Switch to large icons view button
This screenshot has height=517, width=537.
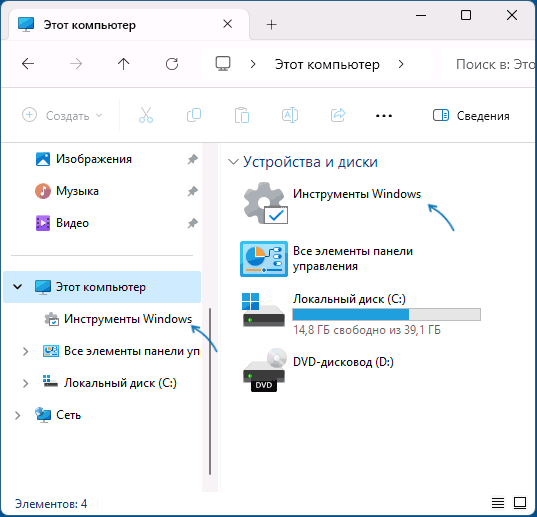coord(520,503)
